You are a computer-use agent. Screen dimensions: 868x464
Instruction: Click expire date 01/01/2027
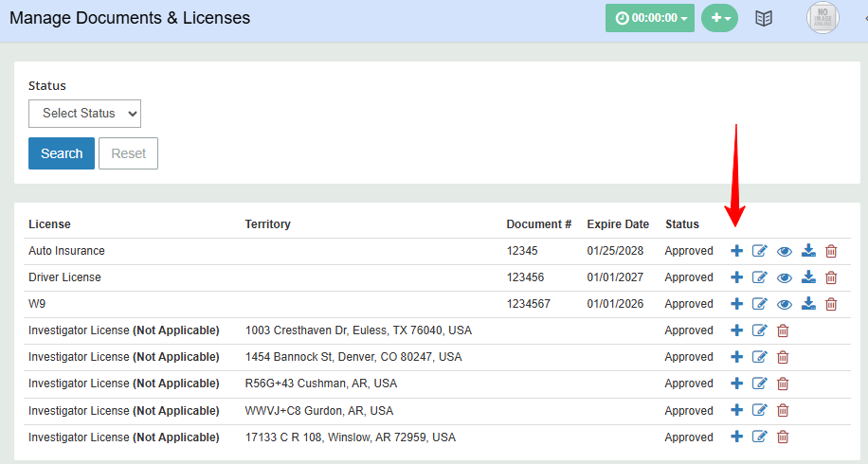point(616,277)
